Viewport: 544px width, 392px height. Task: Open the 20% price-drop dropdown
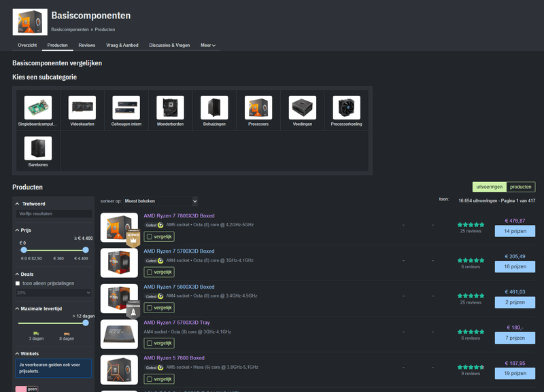(x=54, y=293)
